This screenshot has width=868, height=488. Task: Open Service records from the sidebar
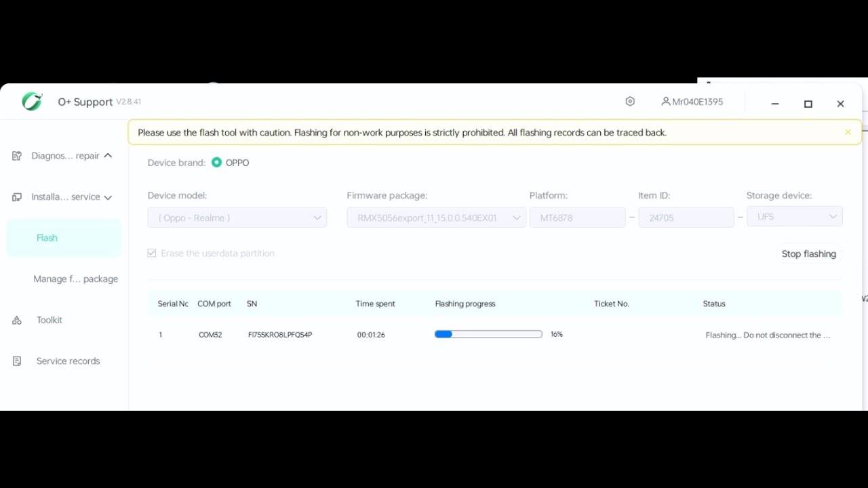[68, 361]
